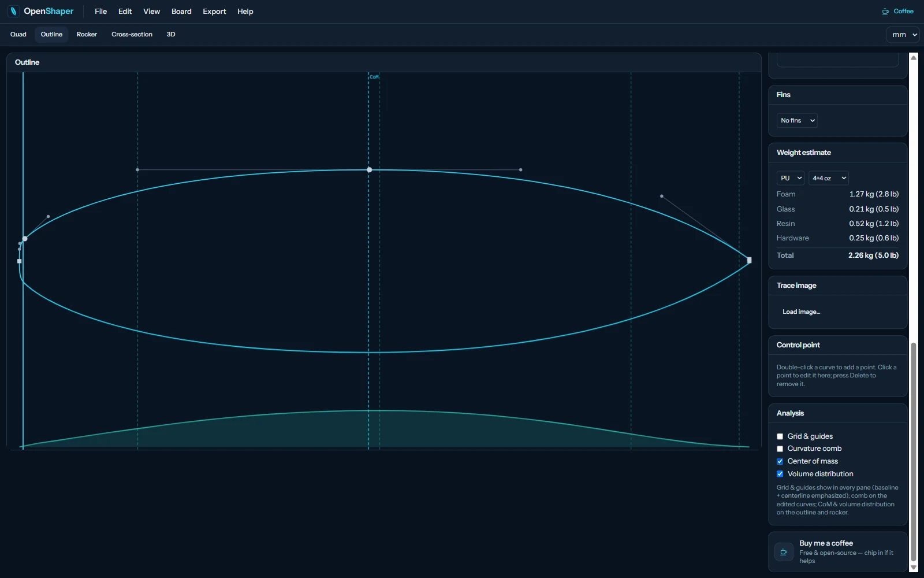
Task: Open the View menu
Action: (x=151, y=12)
